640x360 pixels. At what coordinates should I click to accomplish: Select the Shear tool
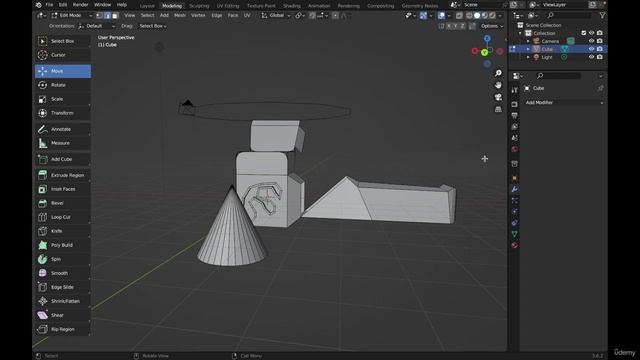pyautogui.click(x=63, y=315)
